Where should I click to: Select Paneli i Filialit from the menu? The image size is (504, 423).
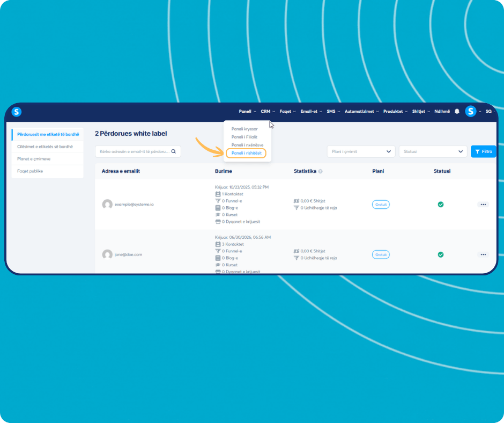click(244, 137)
